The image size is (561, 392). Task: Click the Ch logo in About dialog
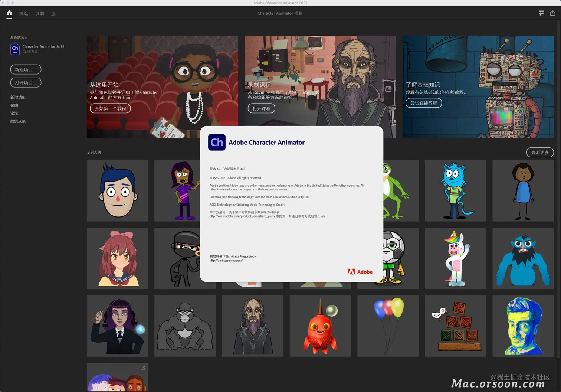[217, 142]
